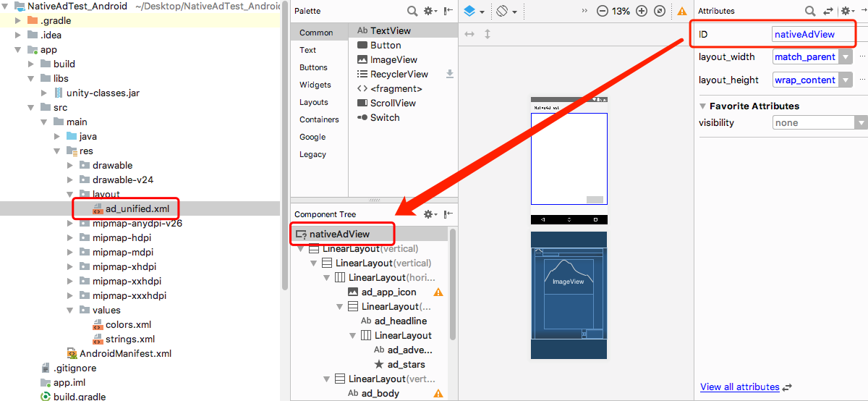
Task: Select ad_body in Component Tree
Action: pos(380,393)
